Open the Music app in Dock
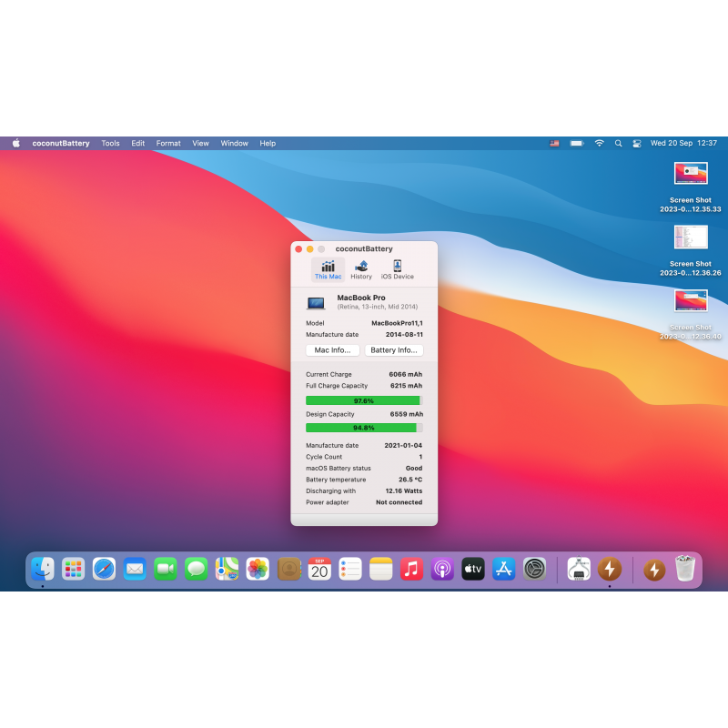 click(411, 570)
